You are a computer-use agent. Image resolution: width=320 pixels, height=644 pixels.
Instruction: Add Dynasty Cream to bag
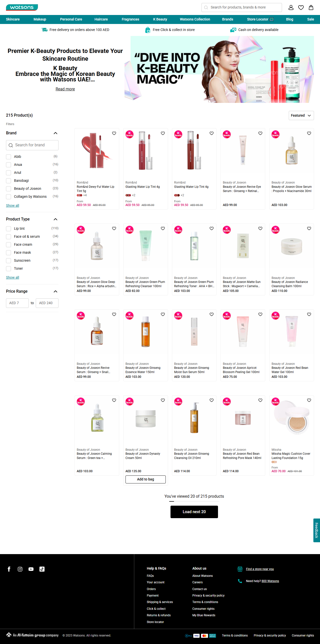pos(145,479)
